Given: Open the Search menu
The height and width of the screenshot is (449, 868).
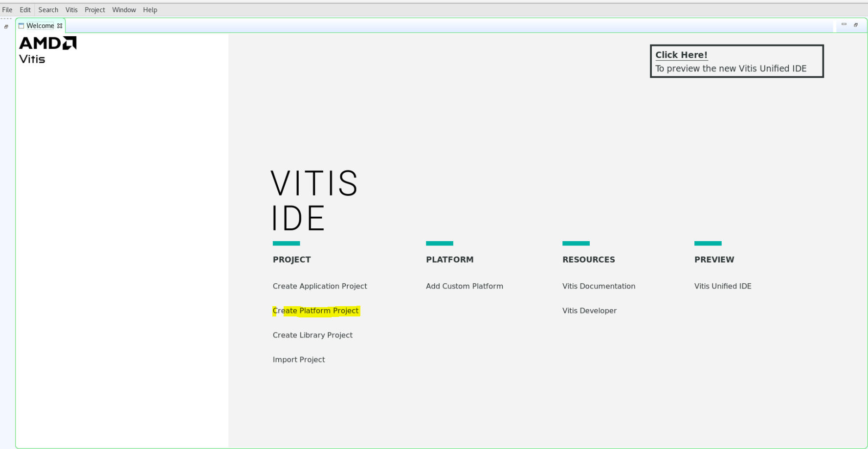Looking at the screenshot, I should 48,10.
